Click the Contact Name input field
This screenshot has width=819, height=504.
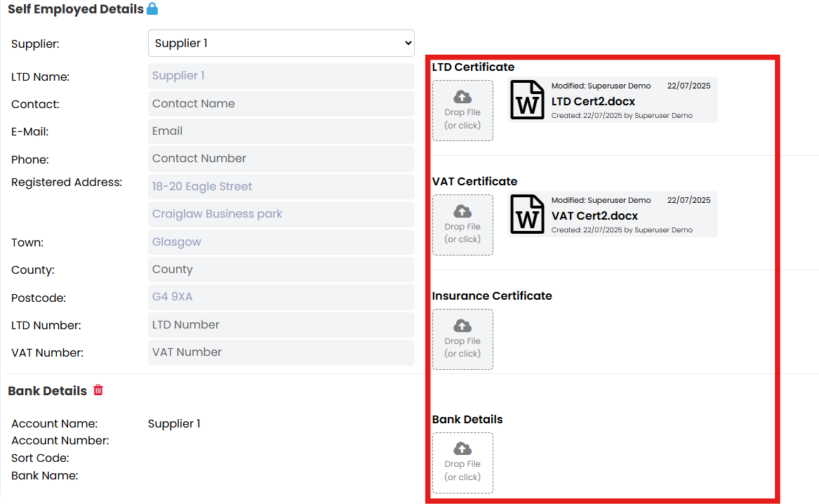pos(281,104)
